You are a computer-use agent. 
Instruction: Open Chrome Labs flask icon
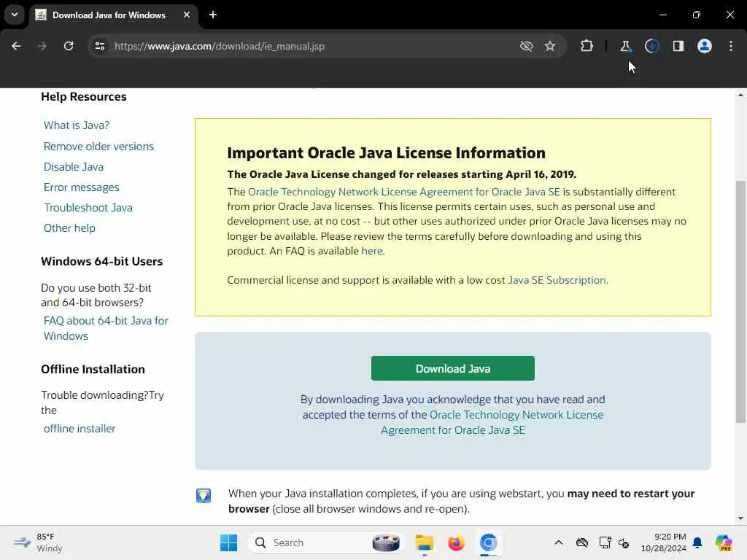625,46
